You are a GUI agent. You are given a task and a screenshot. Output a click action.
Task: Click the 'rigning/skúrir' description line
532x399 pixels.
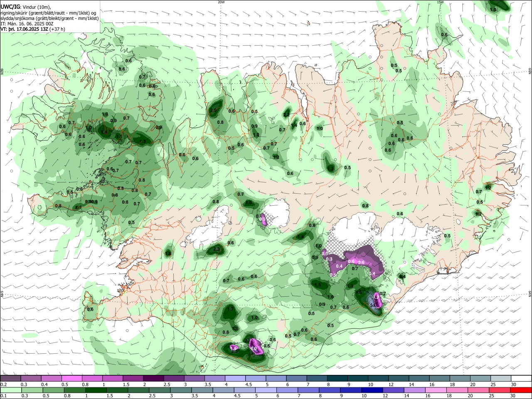[49, 13]
